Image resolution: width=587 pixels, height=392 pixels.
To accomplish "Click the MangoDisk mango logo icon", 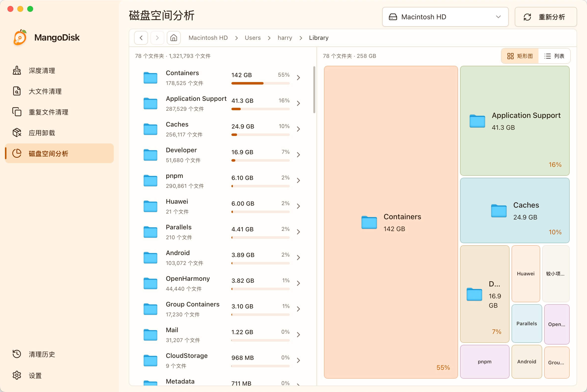I will pos(20,38).
